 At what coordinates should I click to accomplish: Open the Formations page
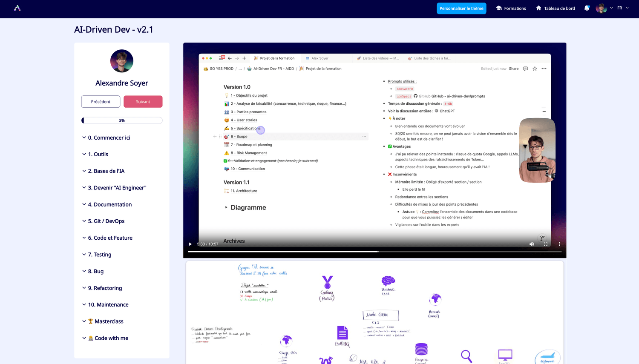pyautogui.click(x=511, y=9)
